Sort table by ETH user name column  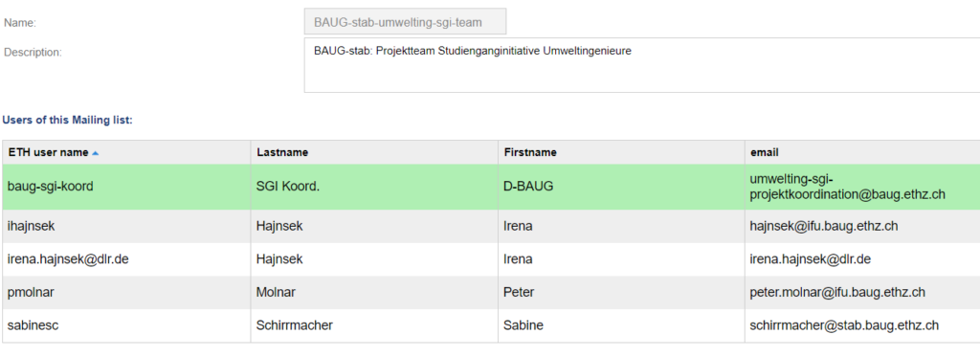50,152
